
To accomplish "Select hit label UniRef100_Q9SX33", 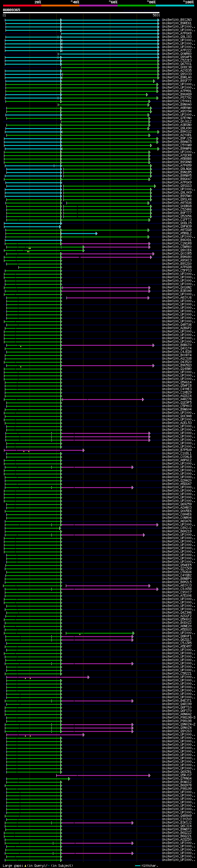I will coord(177,74).
